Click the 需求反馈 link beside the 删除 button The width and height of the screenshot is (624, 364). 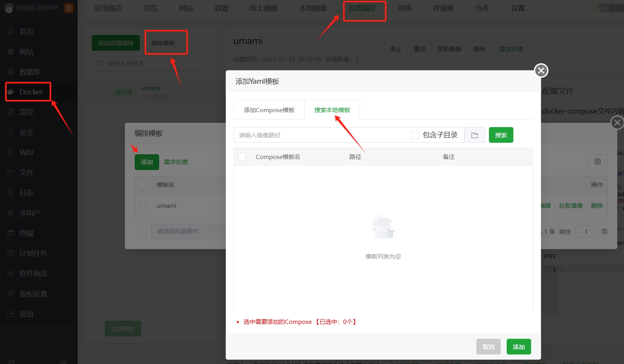coord(511,49)
